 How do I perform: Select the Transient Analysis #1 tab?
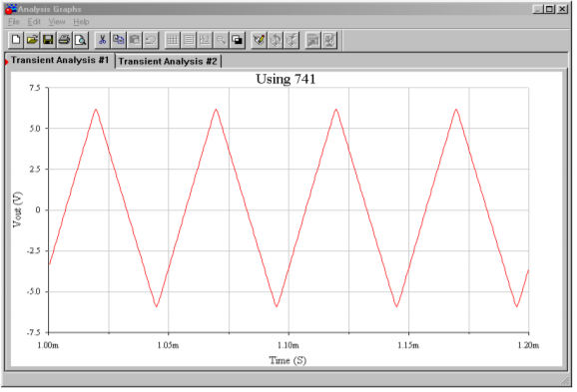click(60, 60)
